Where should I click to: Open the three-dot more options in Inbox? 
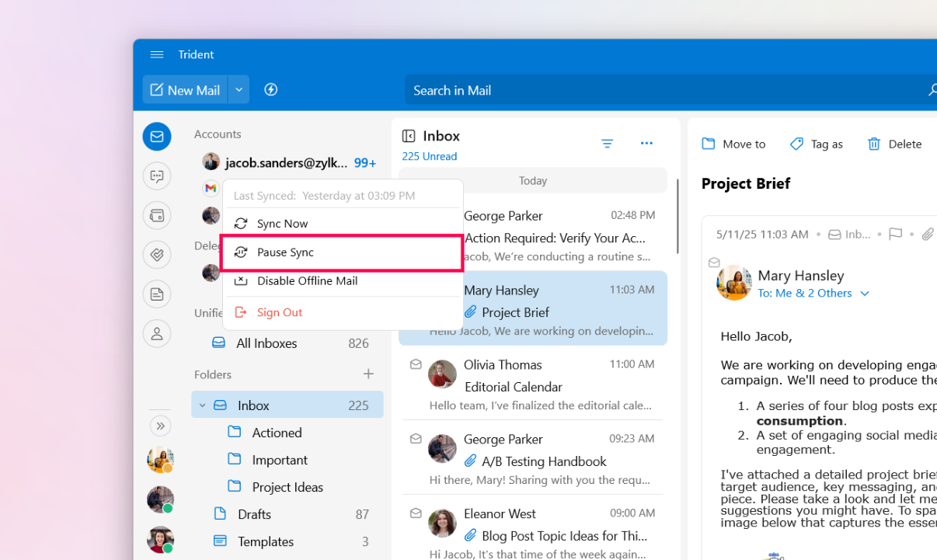(646, 144)
